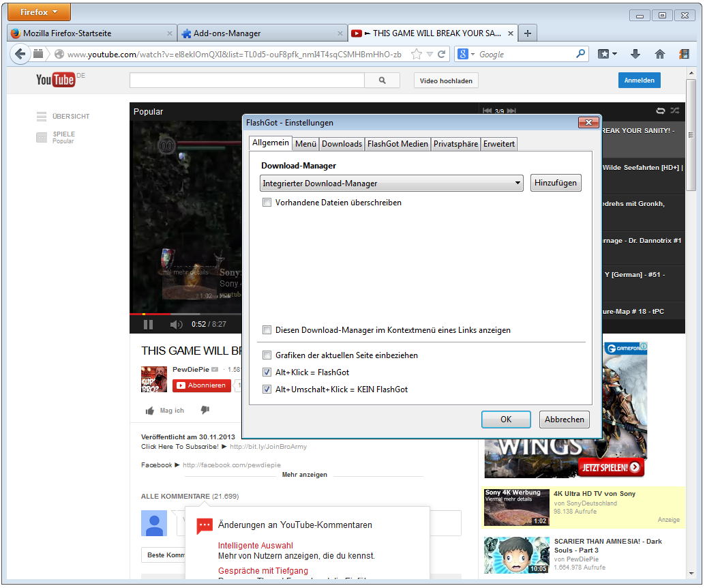Open a new tab with plus button

coord(528,33)
